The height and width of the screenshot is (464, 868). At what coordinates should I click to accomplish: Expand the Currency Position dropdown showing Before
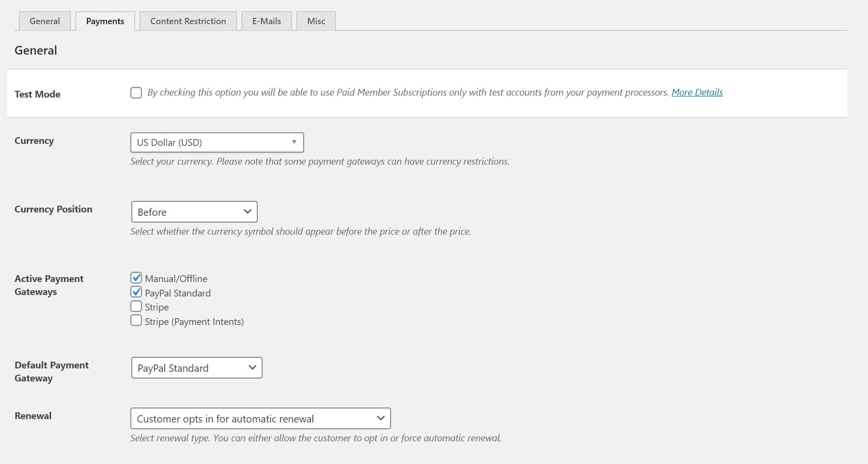pyautogui.click(x=195, y=212)
